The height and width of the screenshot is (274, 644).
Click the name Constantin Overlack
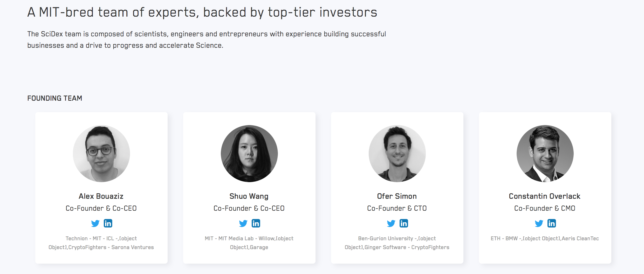[x=545, y=196]
